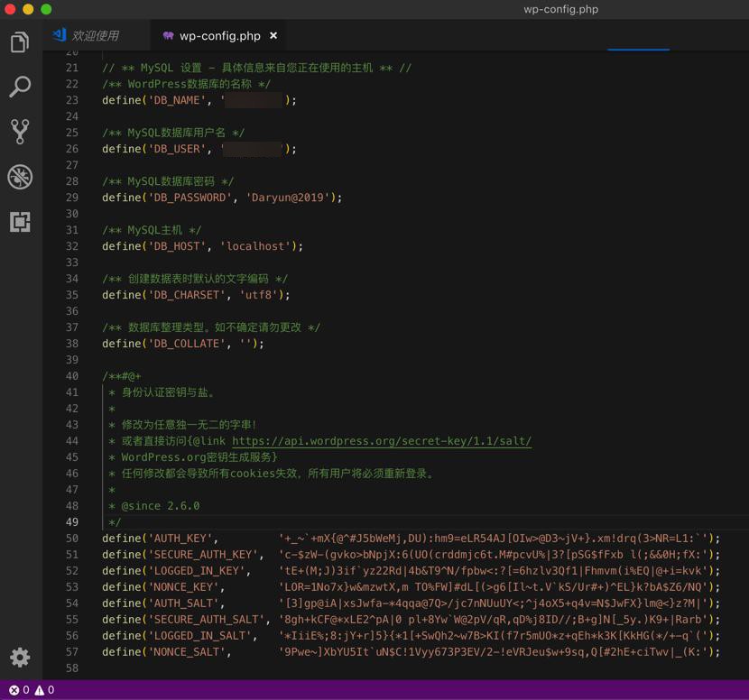Click the '/**#@+' comment opener on line 40
This screenshot has height=700, width=749.
121,376
